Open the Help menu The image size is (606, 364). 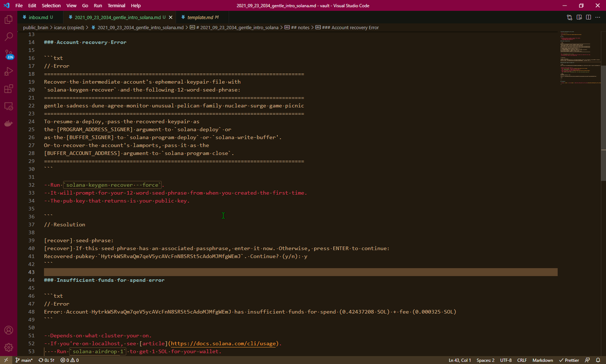tap(136, 5)
